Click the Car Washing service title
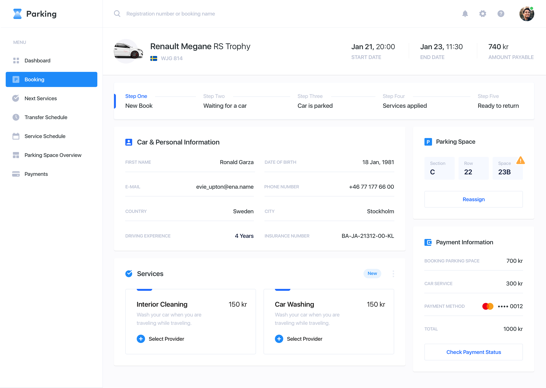The width and height of the screenshot is (546, 388). [x=294, y=304]
